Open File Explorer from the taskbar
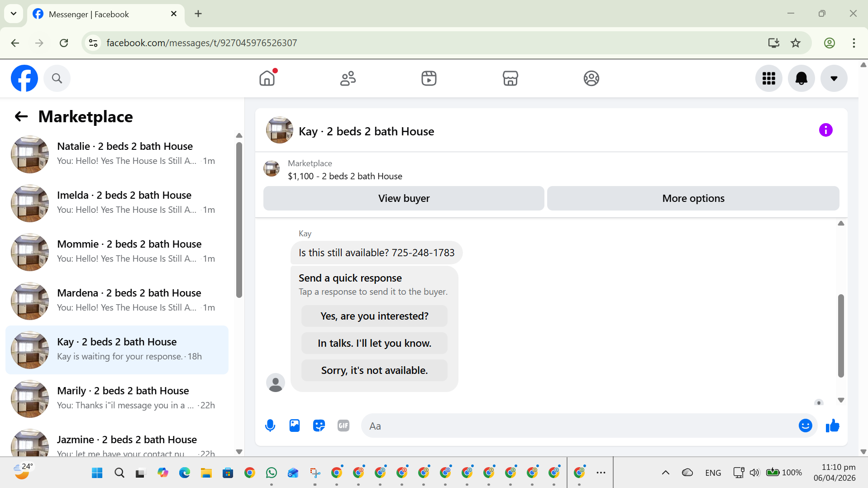This screenshot has width=868, height=488. pos(206,473)
